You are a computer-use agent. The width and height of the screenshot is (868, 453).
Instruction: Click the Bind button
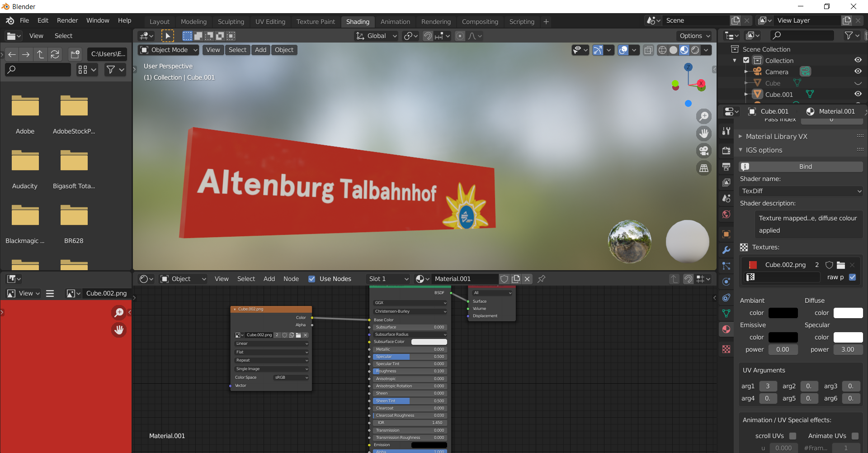point(805,167)
